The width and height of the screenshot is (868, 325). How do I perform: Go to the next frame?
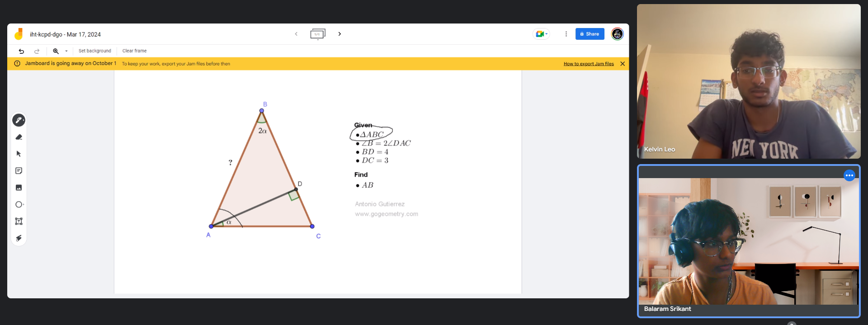click(340, 34)
